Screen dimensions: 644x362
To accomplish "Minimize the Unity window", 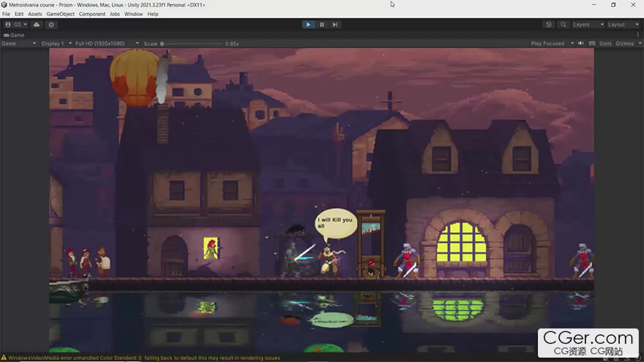I will click(x=594, y=5).
